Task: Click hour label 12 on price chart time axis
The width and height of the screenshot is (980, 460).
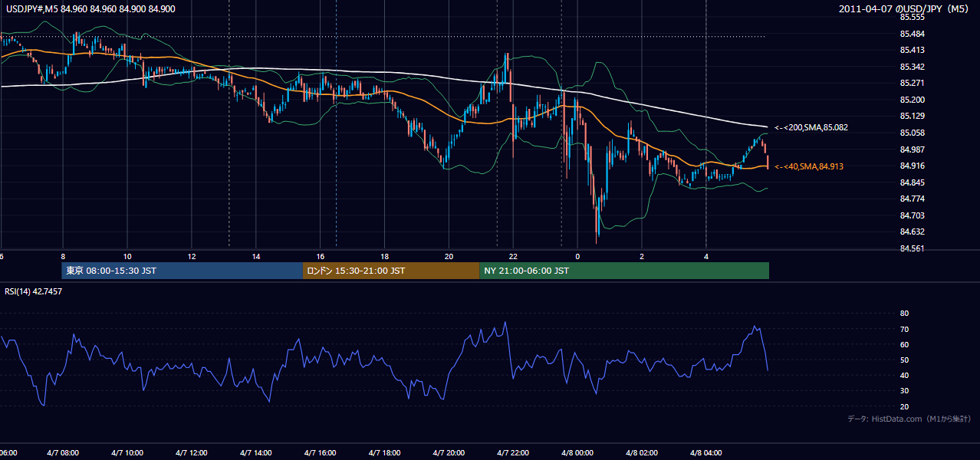Action: pyautogui.click(x=192, y=256)
